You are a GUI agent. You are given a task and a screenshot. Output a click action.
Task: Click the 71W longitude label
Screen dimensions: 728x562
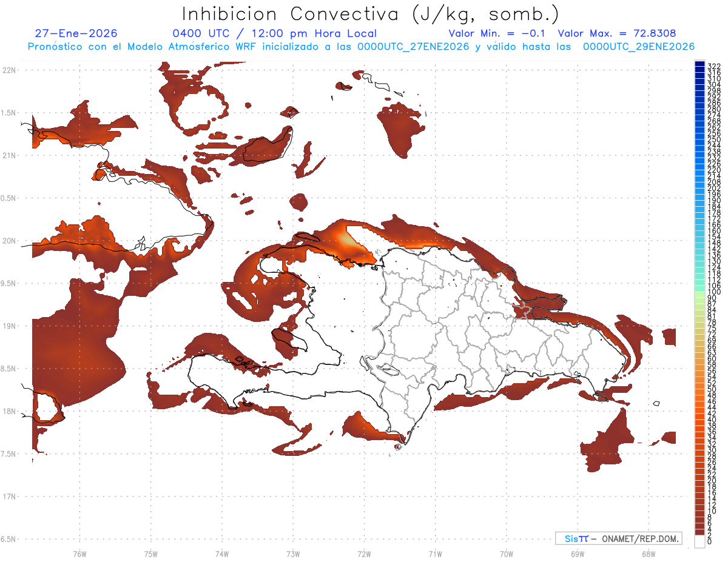pyautogui.click(x=435, y=554)
